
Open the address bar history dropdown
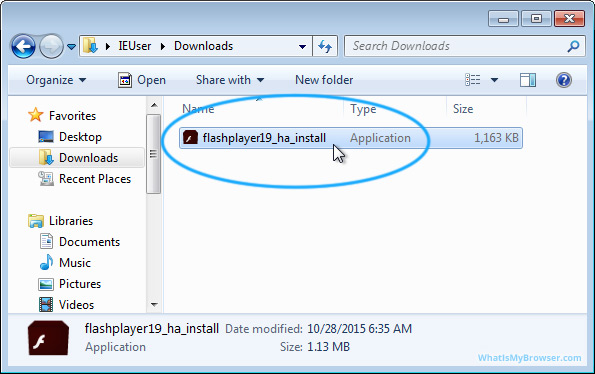[x=302, y=47]
